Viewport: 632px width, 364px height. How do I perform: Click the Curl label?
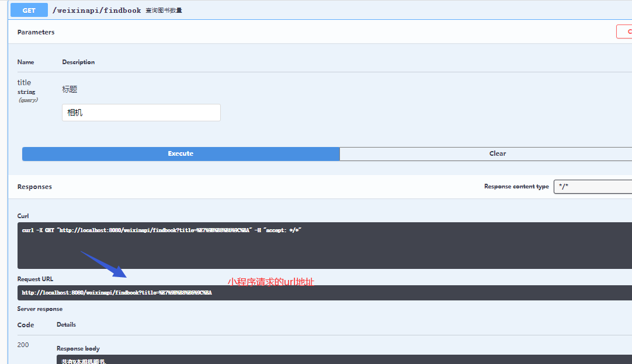[23, 216]
